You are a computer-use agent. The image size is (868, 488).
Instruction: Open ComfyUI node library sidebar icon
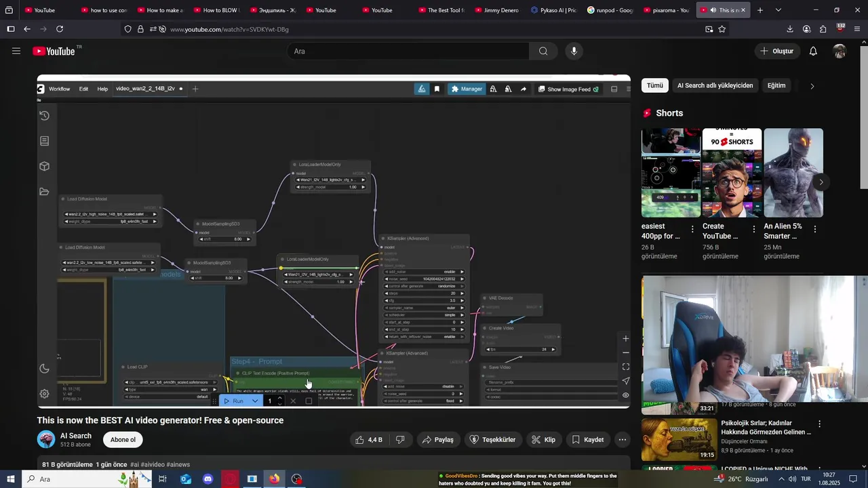click(44, 141)
